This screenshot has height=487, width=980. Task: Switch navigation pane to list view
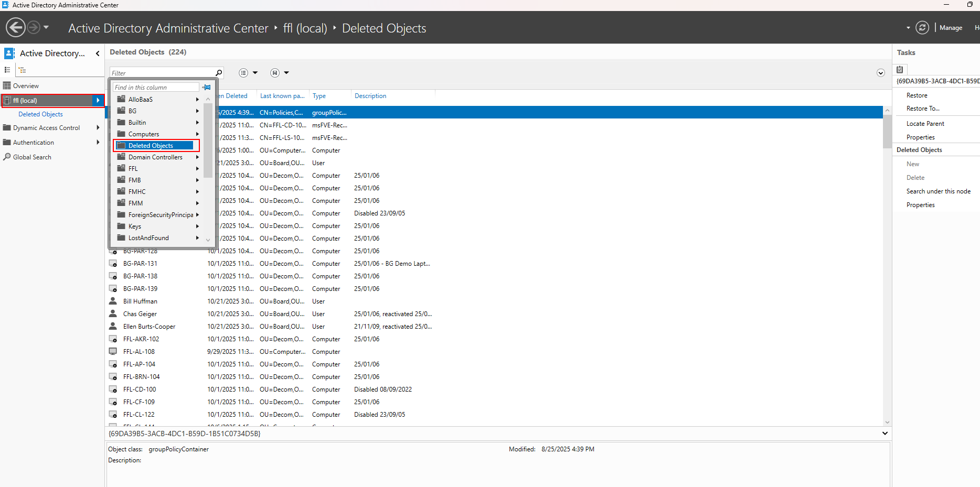[7, 70]
